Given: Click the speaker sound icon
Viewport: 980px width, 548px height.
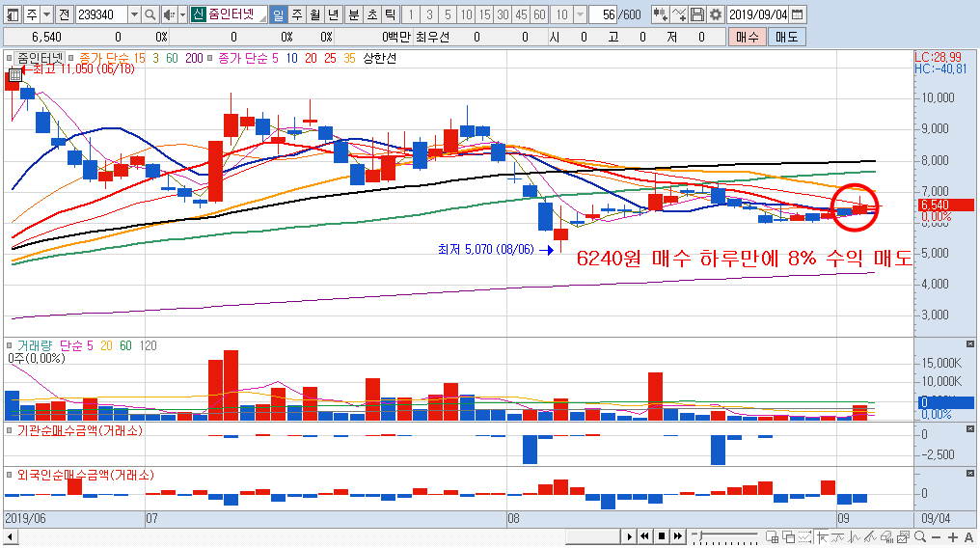Looking at the screenshot, I should point(168,14).
